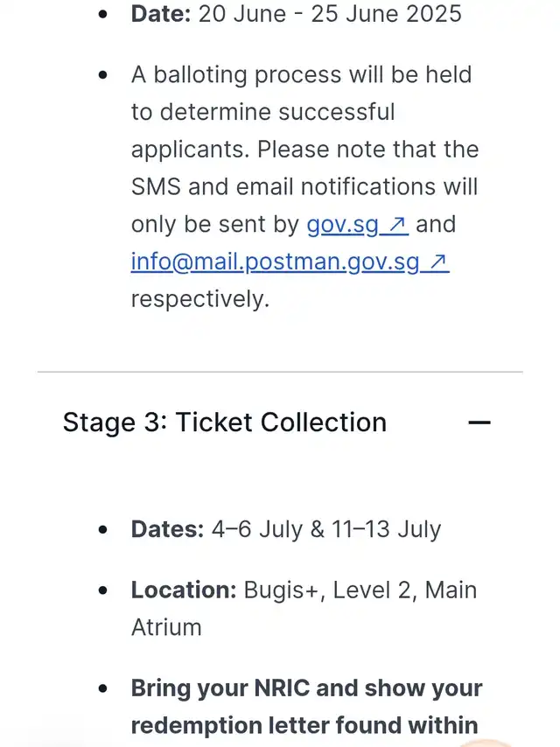Click the bold "Location:" label
The height and width of the screenshot is (747, 560).
click(184, 590)
